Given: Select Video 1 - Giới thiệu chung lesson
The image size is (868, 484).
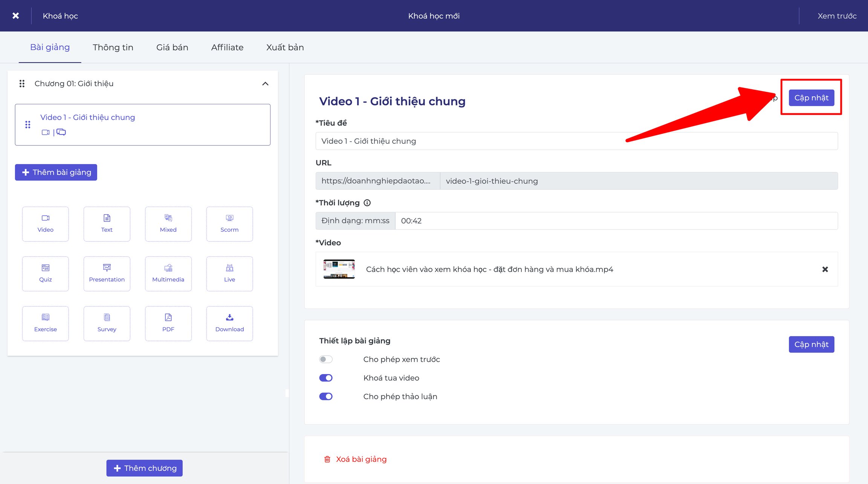Looking at the screenshot, I should [x=142, y=125].
